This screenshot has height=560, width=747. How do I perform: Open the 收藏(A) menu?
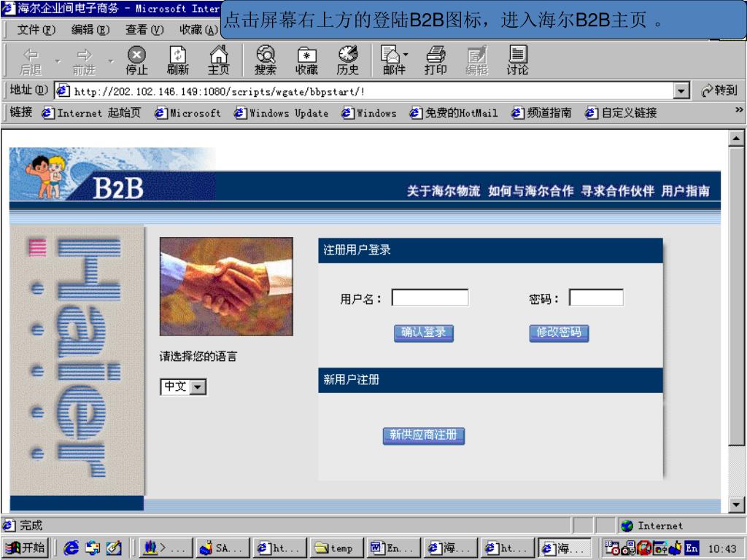click(198, 29)
